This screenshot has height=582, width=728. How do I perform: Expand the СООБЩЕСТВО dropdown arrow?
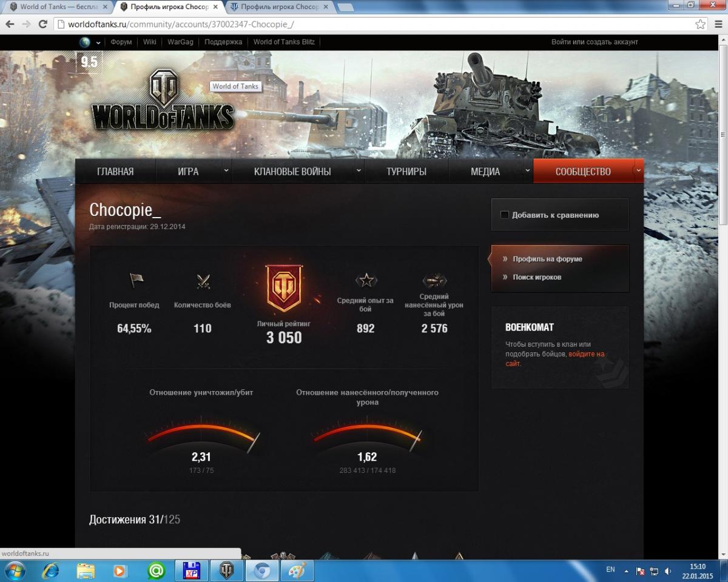click(638, 171)
